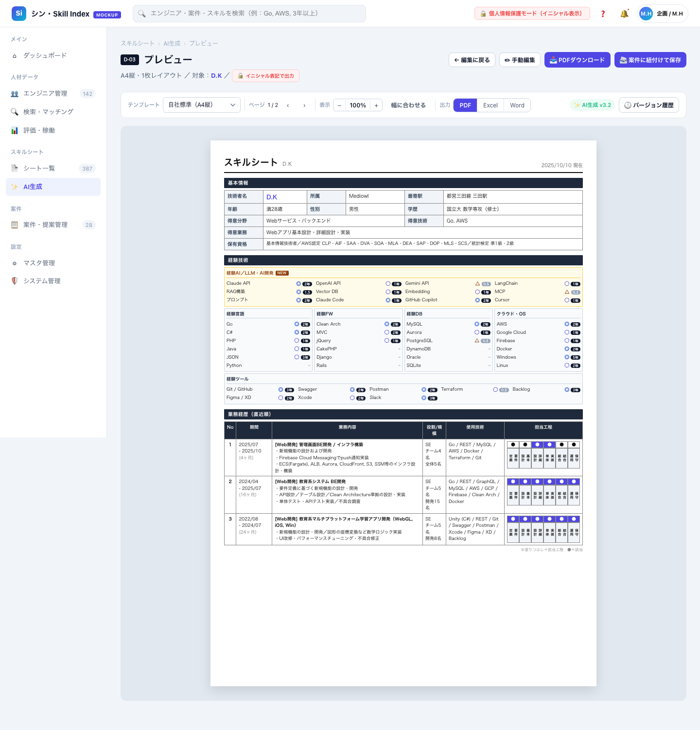Click the red question mark help icon
Viewport: 700px width, 730px height.
tap(603, 14)
